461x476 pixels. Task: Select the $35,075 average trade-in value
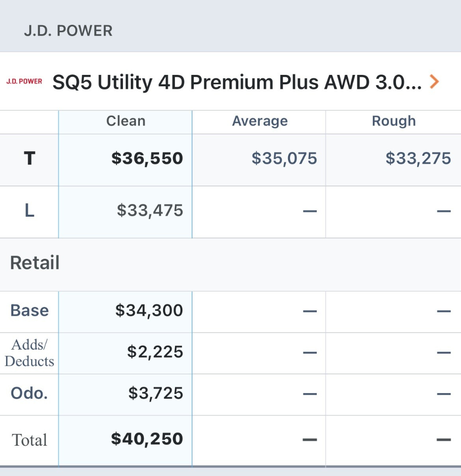pos(284,159)
